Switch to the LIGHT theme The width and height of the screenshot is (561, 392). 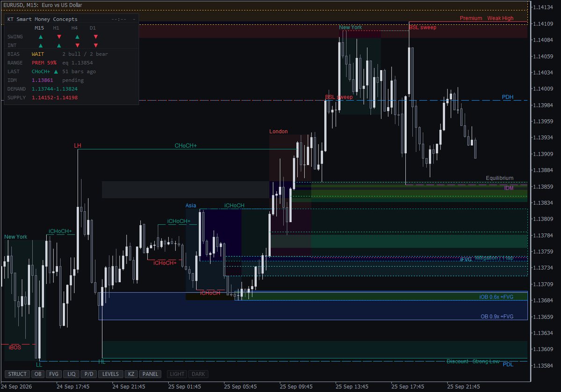tap(177, 374)
